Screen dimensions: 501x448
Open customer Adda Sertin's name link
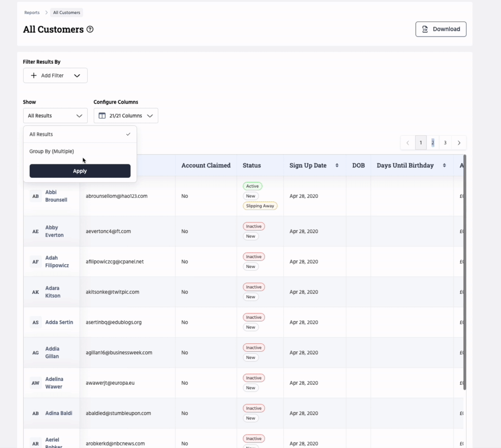coord(59,322)
